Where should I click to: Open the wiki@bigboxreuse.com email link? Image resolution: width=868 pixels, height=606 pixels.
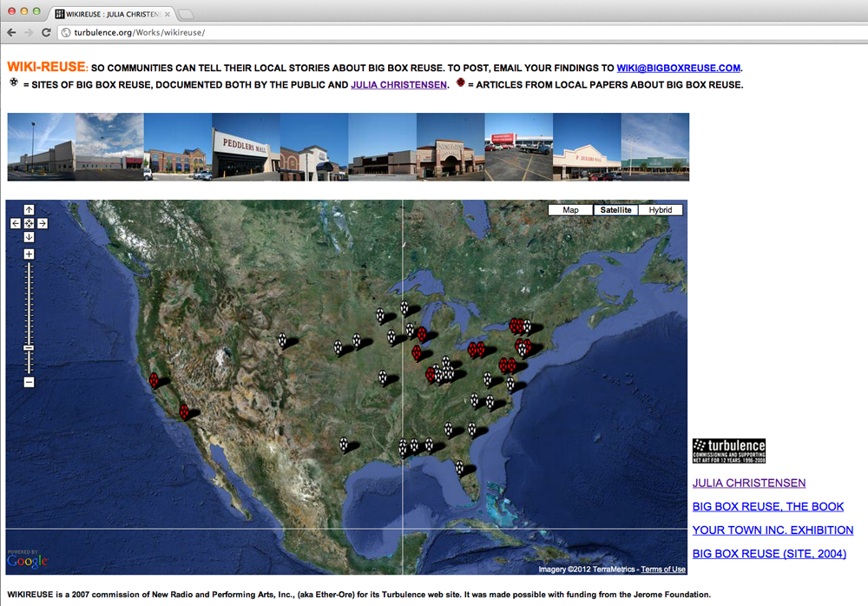(x=678, y=68)
